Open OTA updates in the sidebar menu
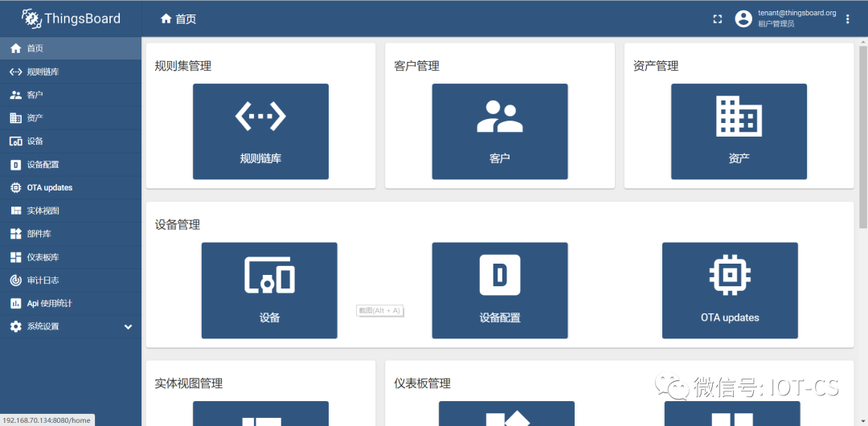The width and height of the screenshot is (868, 426). click(x=71, y=188)
